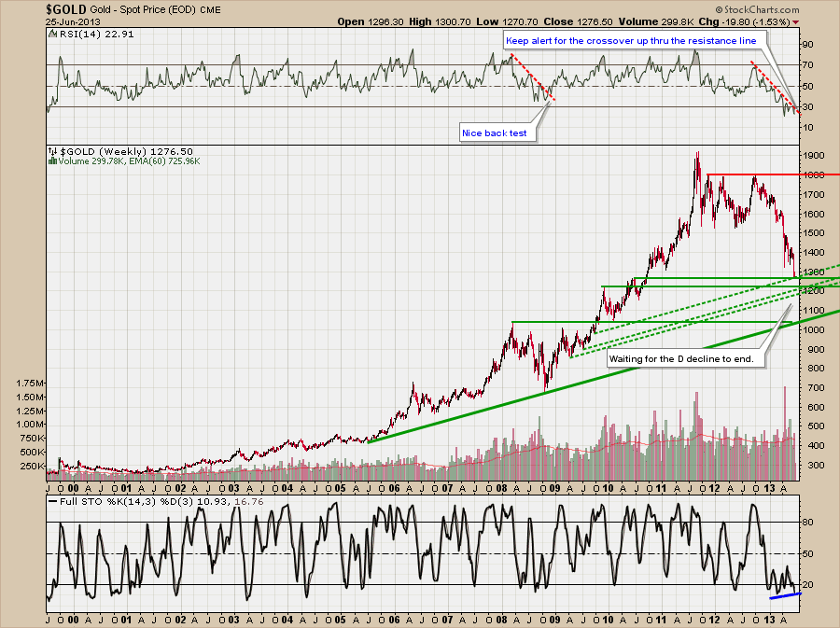840x628 pixels.
Task: Select the 'Keep alert for the crossover' annotation
Action: [x=635, y=40]
